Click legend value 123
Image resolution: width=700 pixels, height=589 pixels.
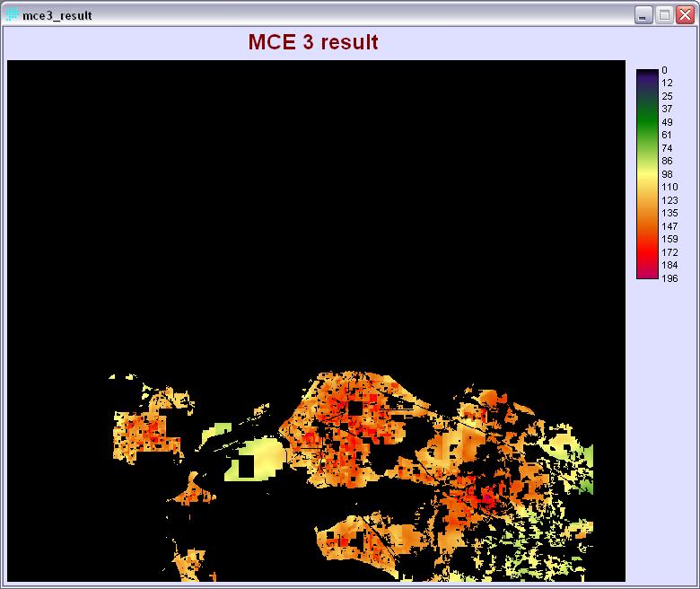click(x=669, y=200)
